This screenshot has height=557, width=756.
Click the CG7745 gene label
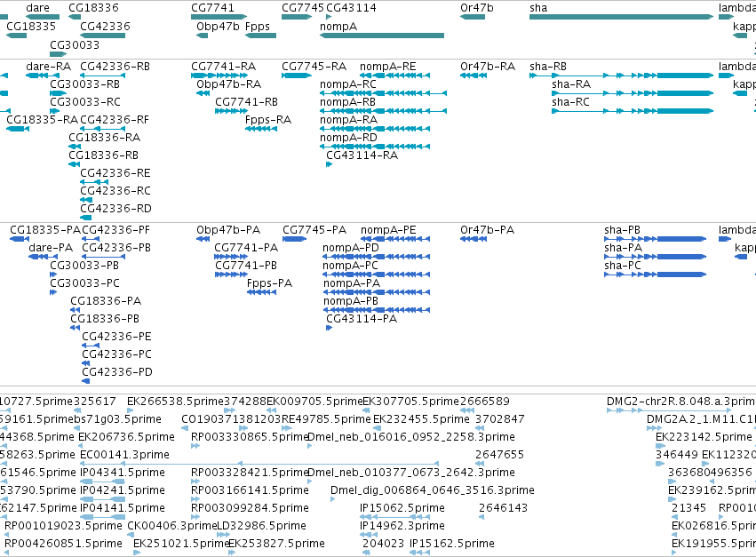tap(303, 8)
